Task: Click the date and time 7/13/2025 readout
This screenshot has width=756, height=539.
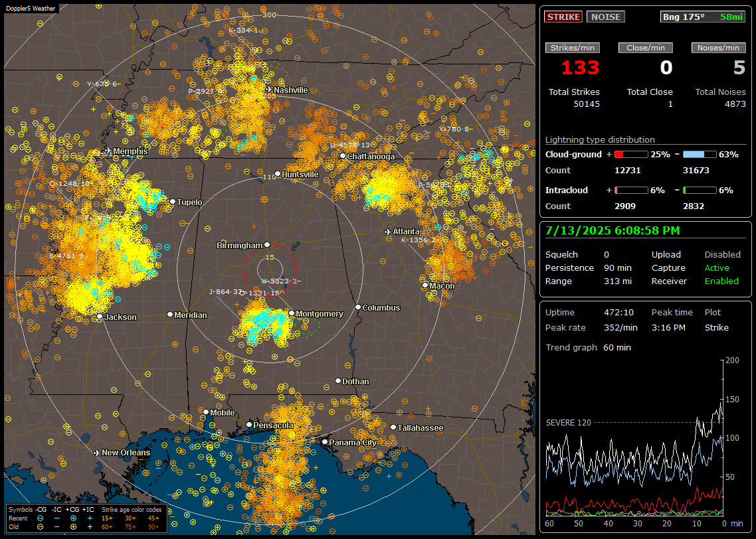Action: point(613,230)
